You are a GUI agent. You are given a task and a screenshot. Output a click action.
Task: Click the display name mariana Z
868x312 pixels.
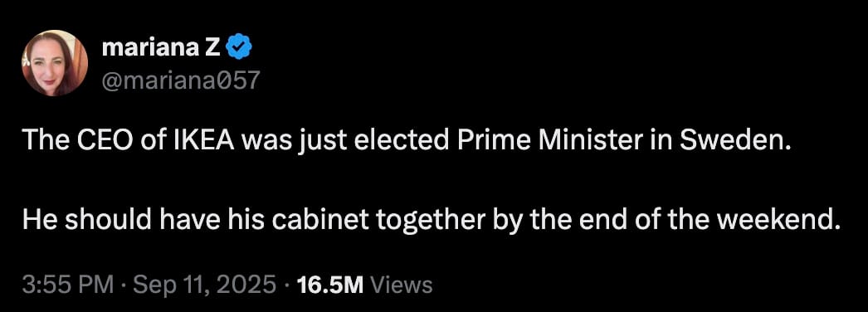tap(163, 49)
